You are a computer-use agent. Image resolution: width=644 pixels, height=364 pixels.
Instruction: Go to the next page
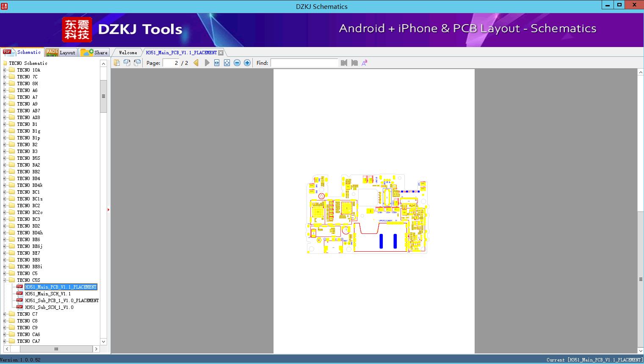click(x=207, y=63)
